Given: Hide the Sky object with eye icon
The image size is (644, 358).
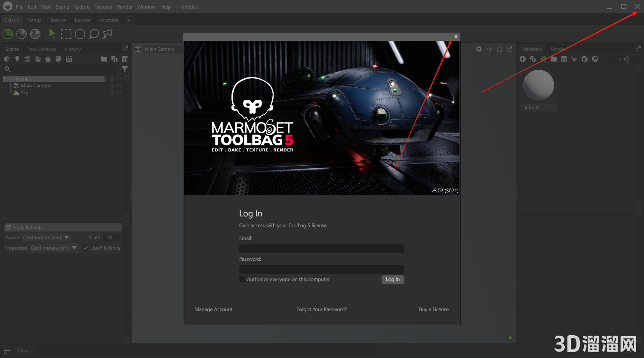Looking at the screenshot, I should coord(120,93).
